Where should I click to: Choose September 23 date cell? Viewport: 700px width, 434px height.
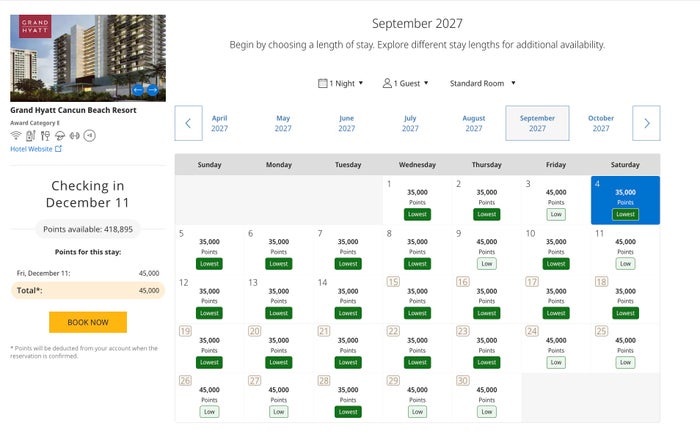[x=487, y=348]
